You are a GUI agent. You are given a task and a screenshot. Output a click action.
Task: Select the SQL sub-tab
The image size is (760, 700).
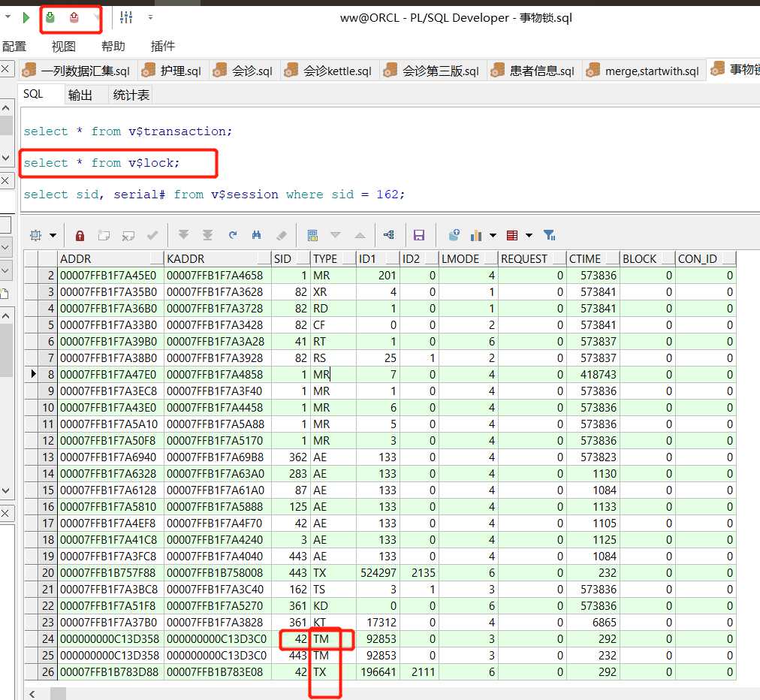[x=34, y=94]
